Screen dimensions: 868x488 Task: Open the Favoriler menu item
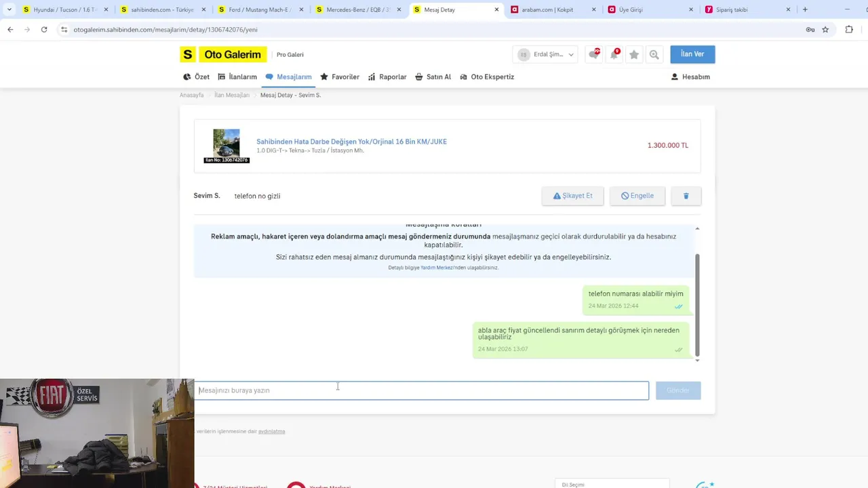[x=340, y=77]
